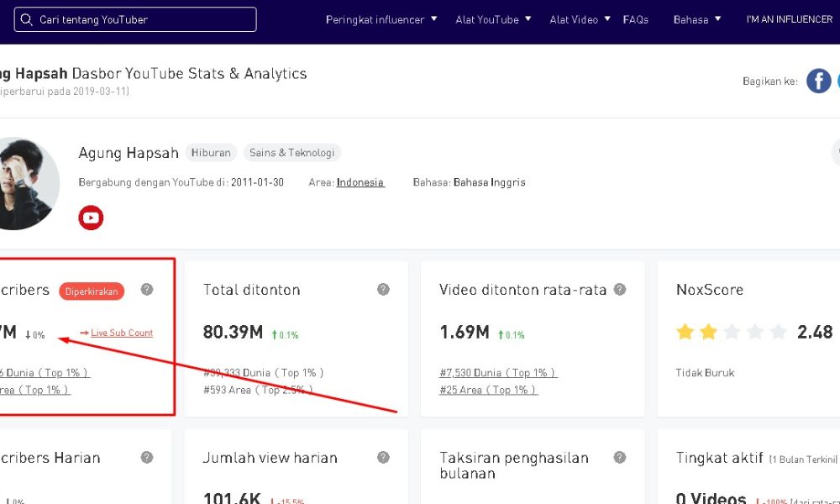Click the Bahasa Inggris language text
Viewport: 840px width, 504px height.
pos(489,182)
